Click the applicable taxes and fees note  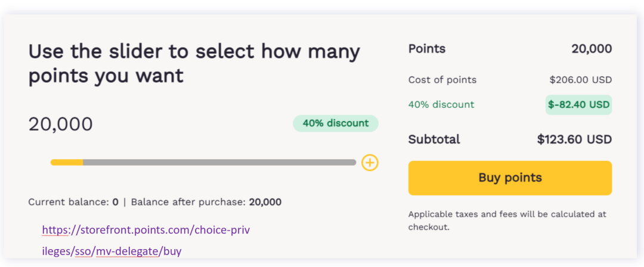pyautogui.click(x=507, y=221)
